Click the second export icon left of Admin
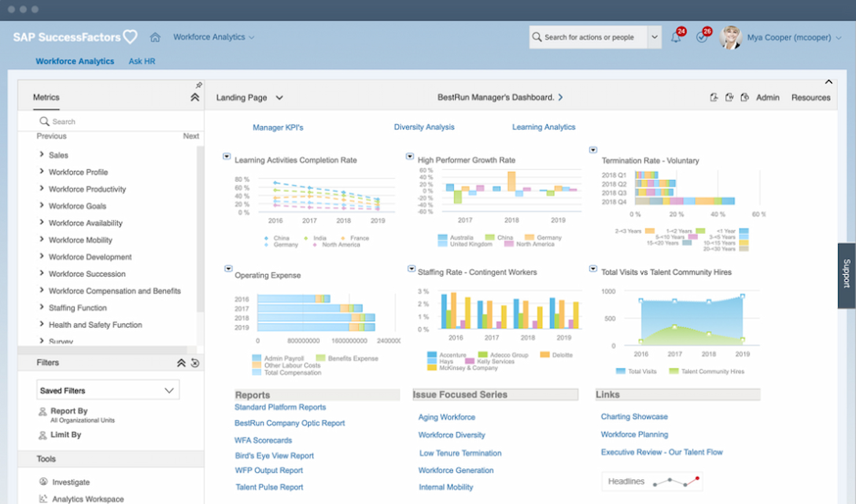The height and width of the screenshot is (504, 856). tap(729, 97)
